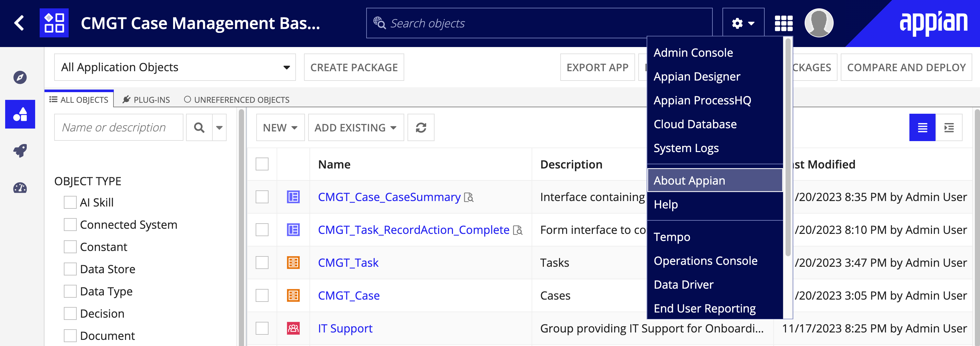Open the IT Support group link
Image resolution: width=980 pixels, height=346 pixels.
pos(345,328)
